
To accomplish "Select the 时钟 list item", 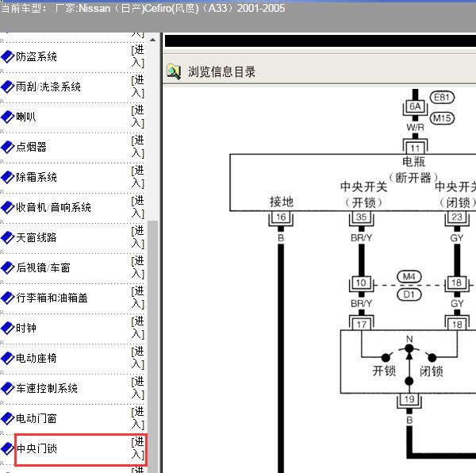I will (26, 328).
